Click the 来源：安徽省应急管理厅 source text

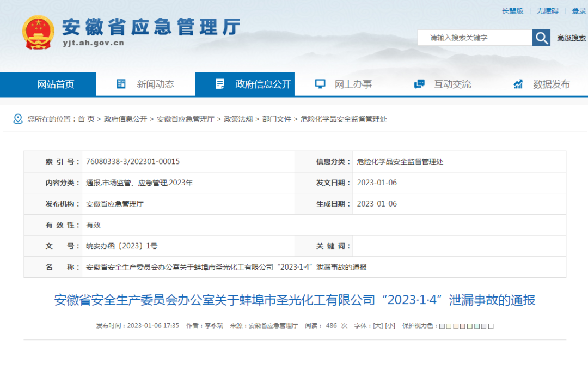[264, 326]
